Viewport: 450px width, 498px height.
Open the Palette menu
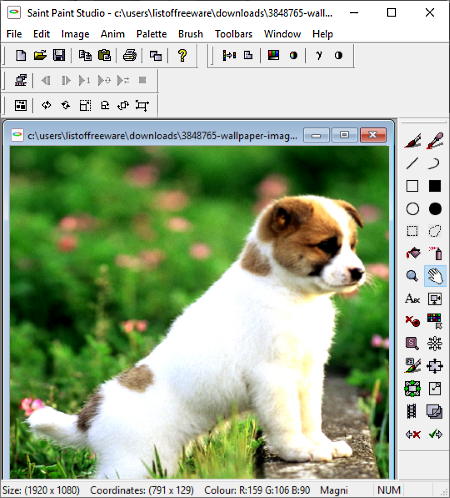pyautogui.click(x=151, y=34)
